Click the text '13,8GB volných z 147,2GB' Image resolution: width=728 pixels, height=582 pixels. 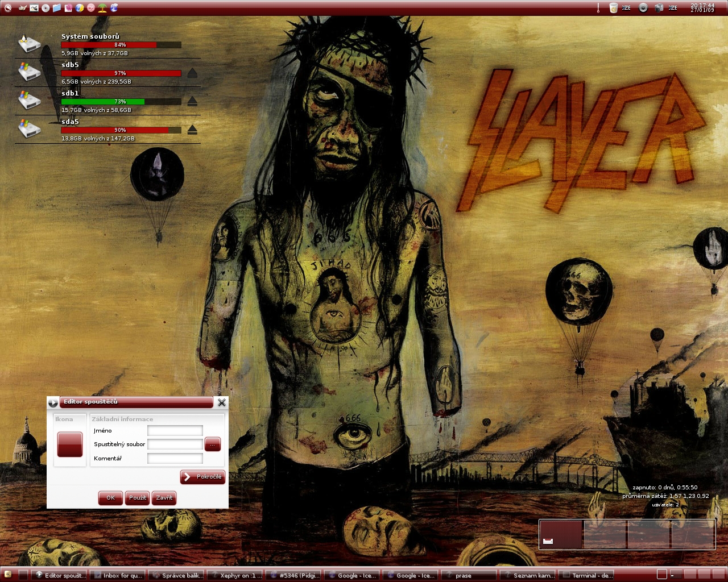click(98, 139)
